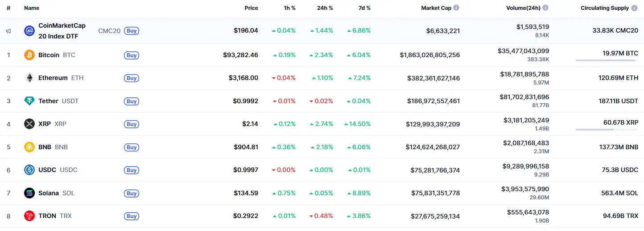Open the Ethereum name link
Viewport: 644px width, 231px height.
[x=53, y=78]
